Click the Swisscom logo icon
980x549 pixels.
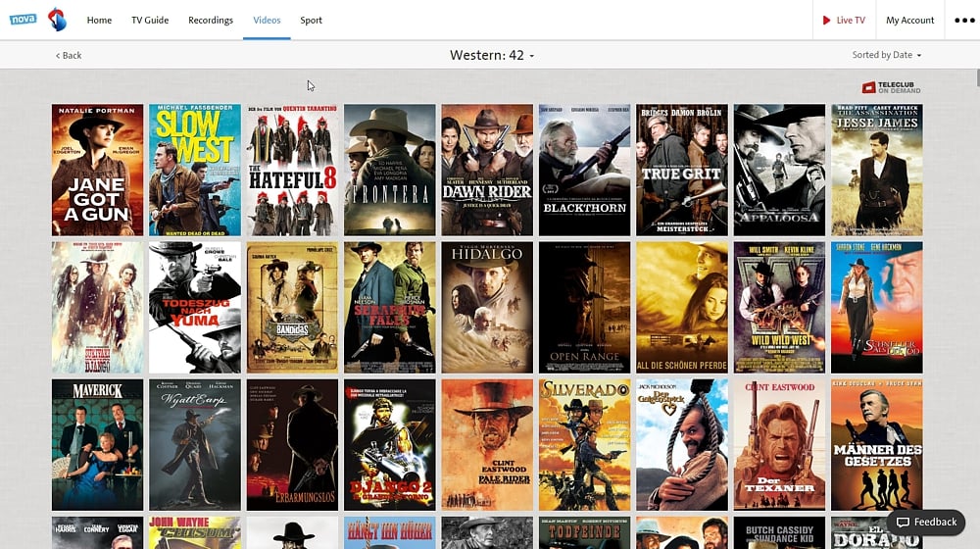(58, 20)
